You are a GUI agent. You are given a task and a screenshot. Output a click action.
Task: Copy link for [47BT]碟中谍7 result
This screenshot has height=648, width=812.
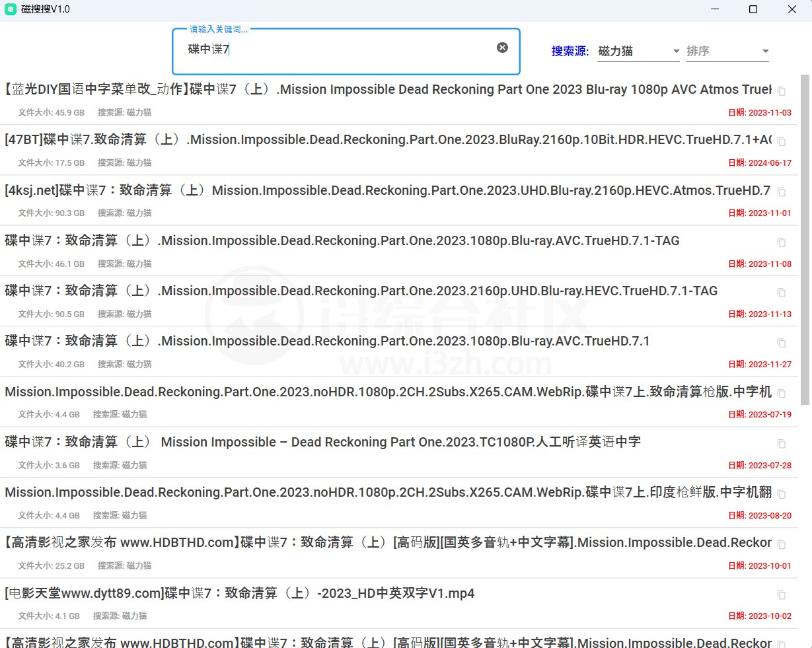point(782,141)
